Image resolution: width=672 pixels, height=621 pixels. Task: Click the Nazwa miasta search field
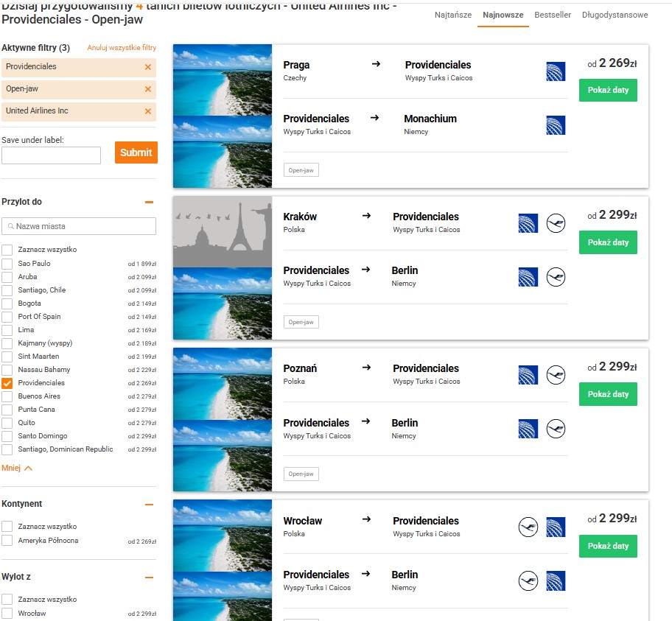point(79,226)
